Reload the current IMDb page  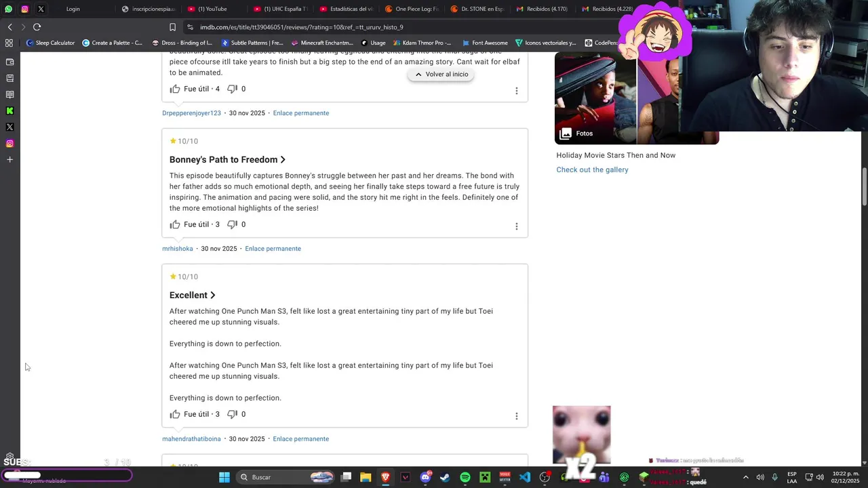(x=37, y=27)
